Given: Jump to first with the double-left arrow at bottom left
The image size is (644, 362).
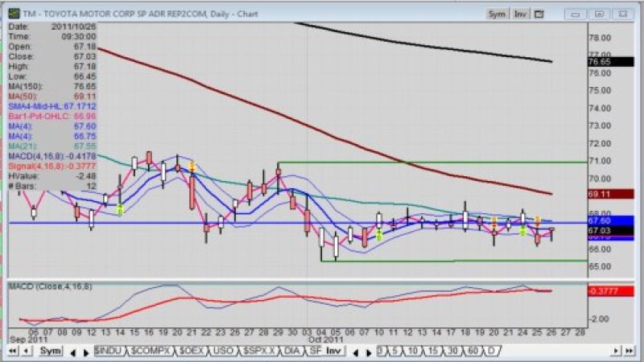Looking at the screenshot, I should (x=13, y=351).
